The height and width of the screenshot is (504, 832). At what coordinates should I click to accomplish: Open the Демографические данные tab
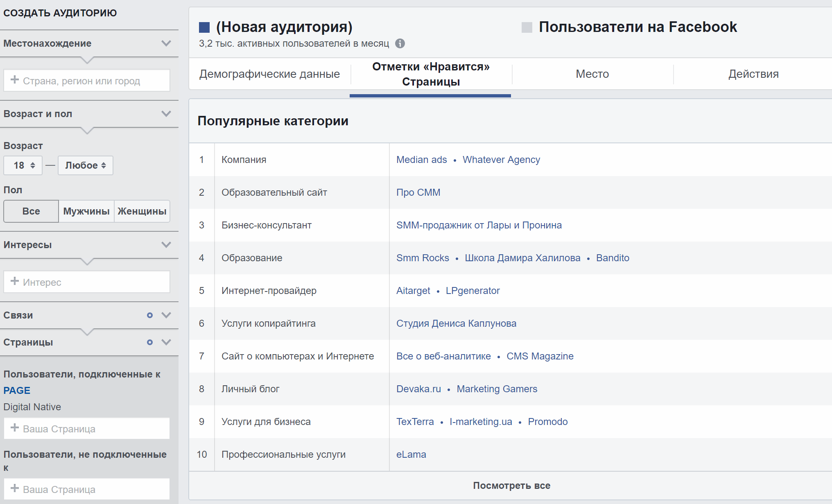269,74
